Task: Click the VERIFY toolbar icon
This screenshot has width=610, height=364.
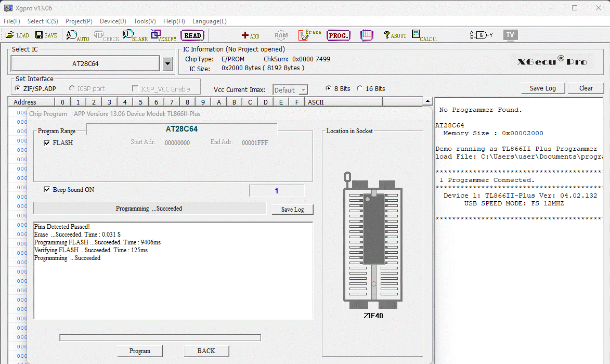Action: tap(163, 35)
